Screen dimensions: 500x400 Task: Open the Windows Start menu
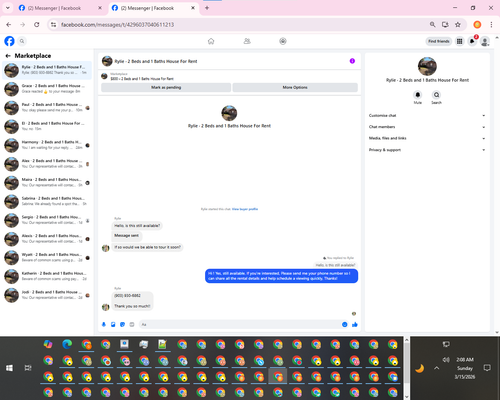9,368
